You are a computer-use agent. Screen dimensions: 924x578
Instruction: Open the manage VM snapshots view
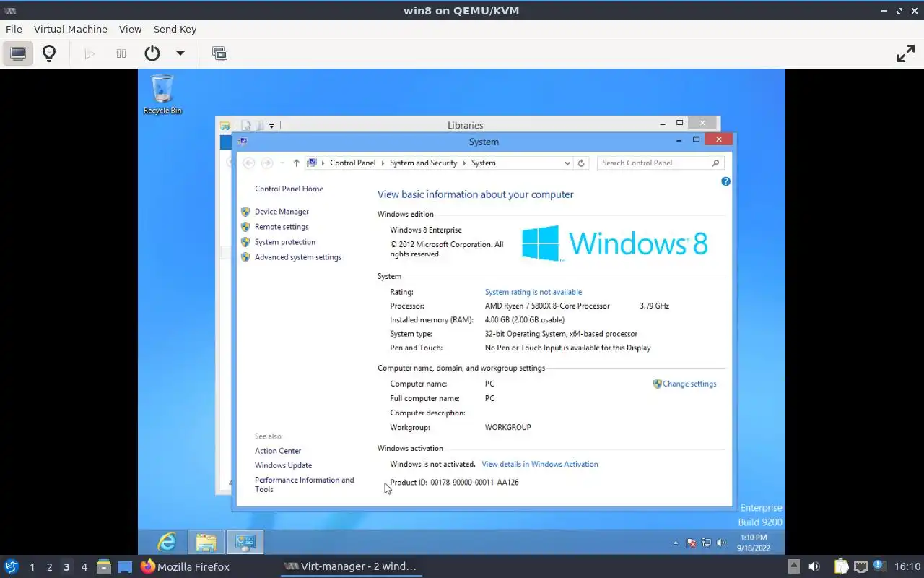219,53
